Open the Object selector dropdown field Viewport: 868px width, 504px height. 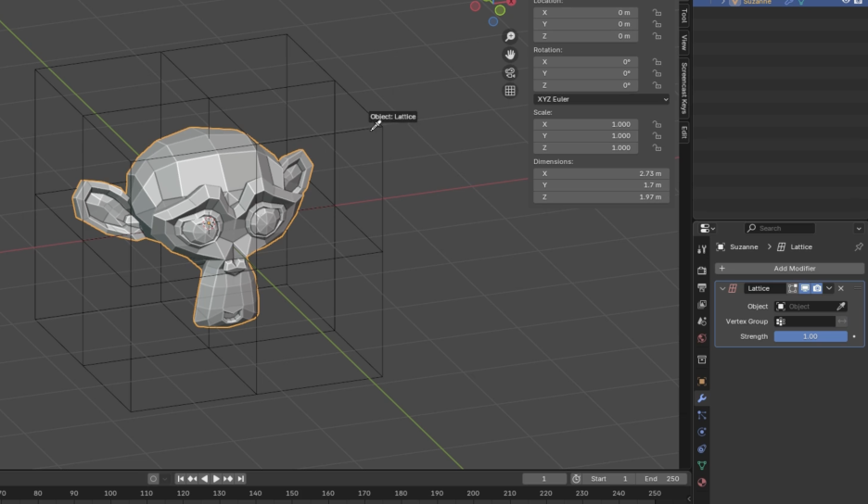pyautogui.click(x=804, y=307)
